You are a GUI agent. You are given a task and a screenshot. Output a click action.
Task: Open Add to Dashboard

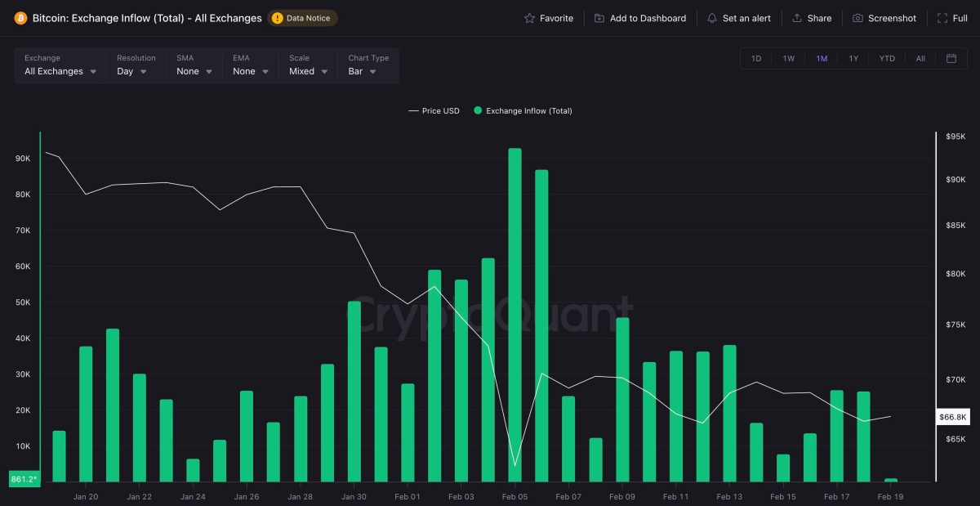click(640, 17)
